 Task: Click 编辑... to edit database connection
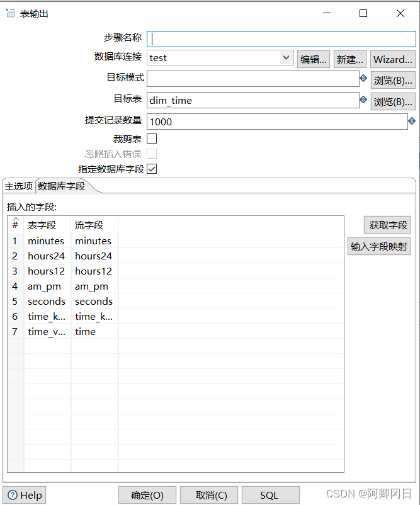tap(314, 59)
